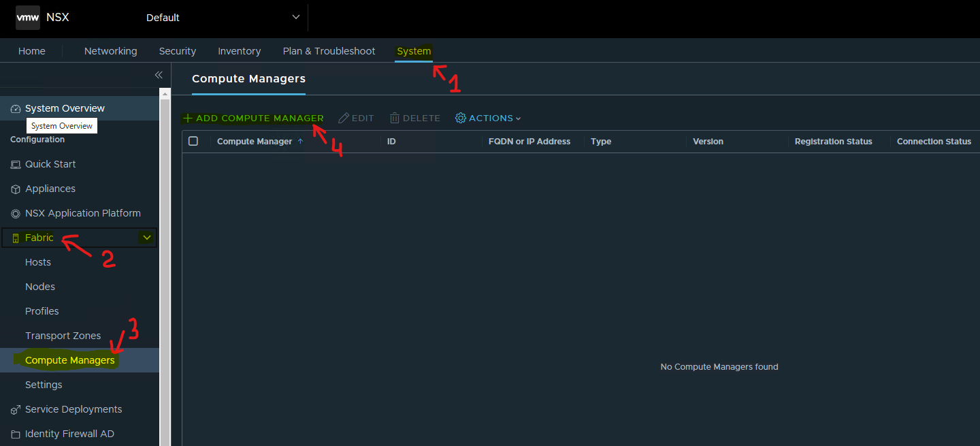Click the ID column header
The height and width of the screenshot is (446, 980).
point(391,142)
